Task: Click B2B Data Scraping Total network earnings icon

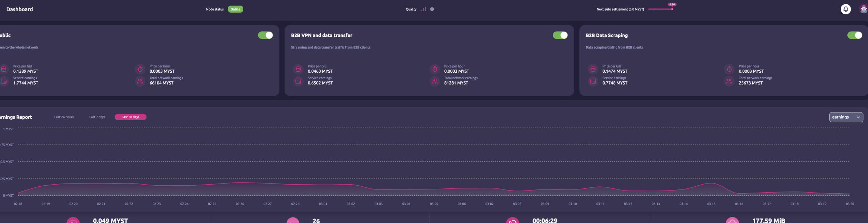Action: click(729, 81)
